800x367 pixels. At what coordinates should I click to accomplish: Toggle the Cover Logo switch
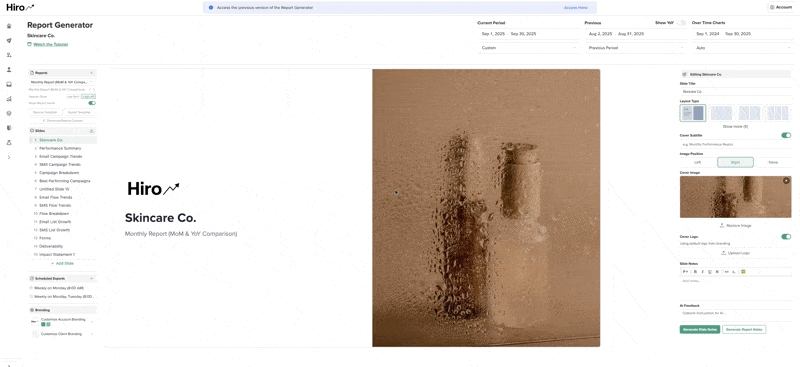[x=786, y=236]
